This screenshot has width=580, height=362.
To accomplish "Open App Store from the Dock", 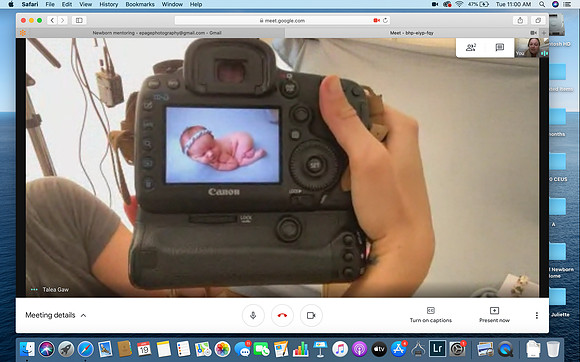I will (398, 349).
